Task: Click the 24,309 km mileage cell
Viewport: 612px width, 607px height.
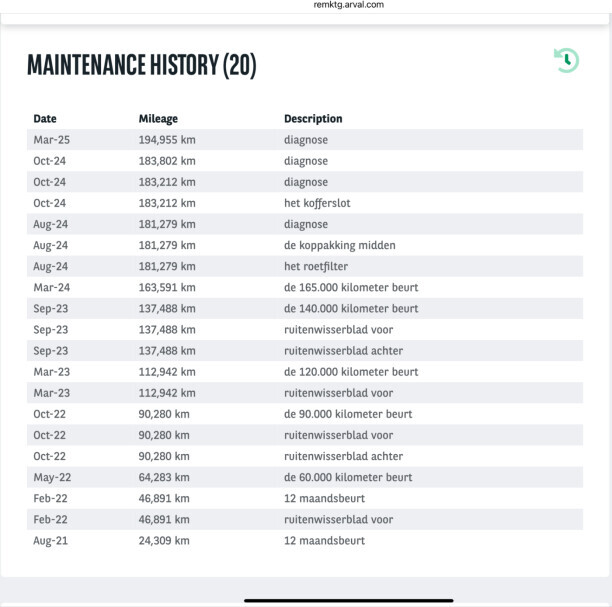Action: (x=164, y=541)
